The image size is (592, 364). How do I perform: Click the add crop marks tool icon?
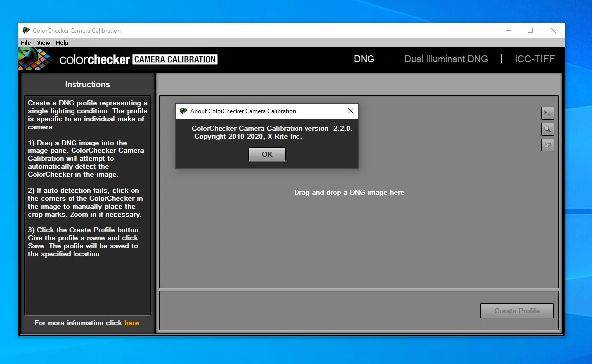point(547,113)
